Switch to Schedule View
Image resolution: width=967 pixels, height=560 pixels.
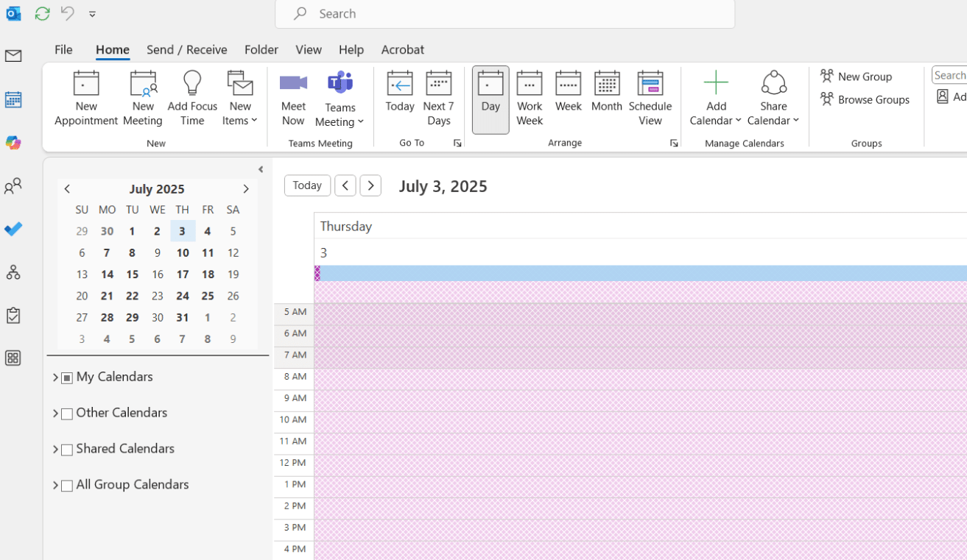(x=650, y=99)
